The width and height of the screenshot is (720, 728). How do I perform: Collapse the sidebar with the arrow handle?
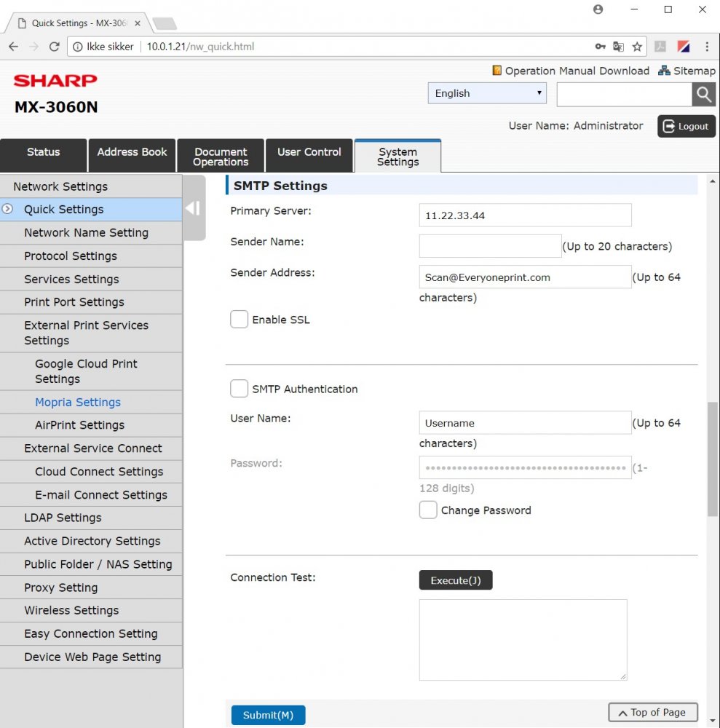tap(193, 209)
